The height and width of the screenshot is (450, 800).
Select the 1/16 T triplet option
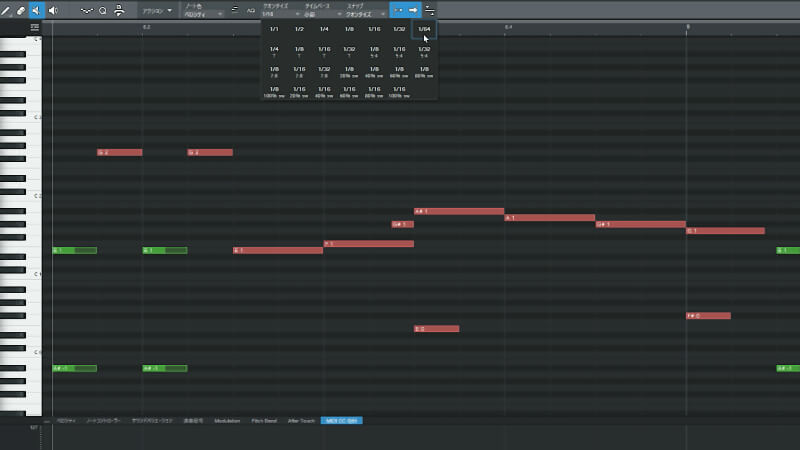pos(324,52)
